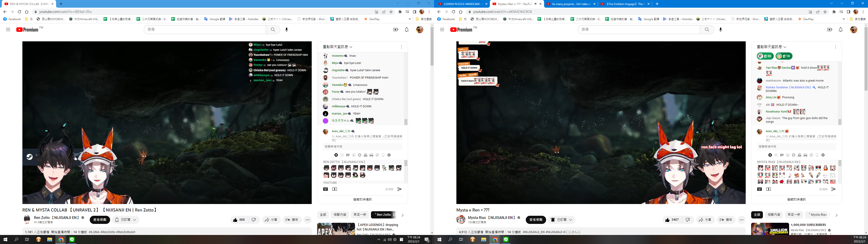Click 查看獎勵 button for Ren Zotto
This screenshot has height=244, width=868.
coord(100,220)
